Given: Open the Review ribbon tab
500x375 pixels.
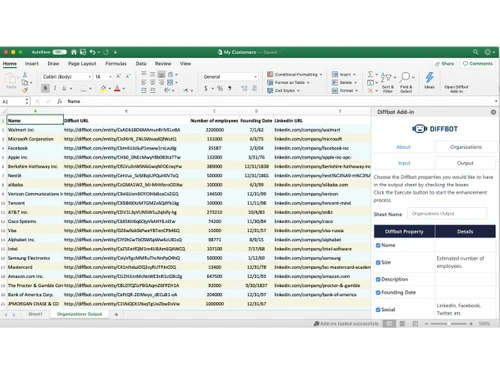Looking at the screenshot, I should 163,63.
